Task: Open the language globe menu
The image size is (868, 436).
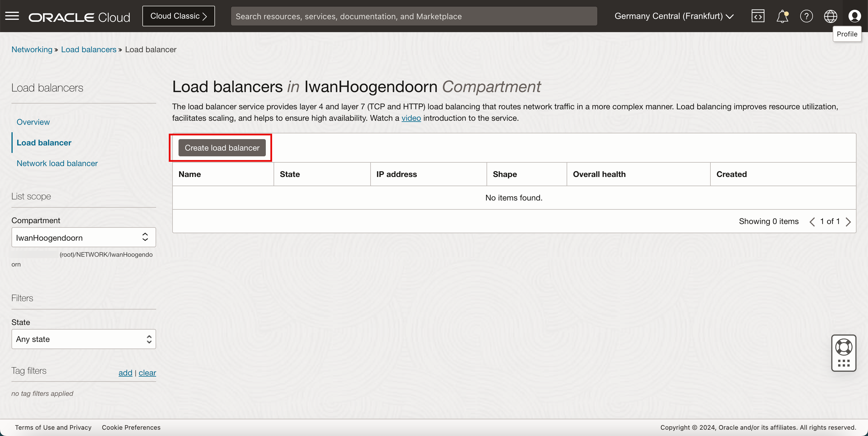Action: (x=830, y=16)
